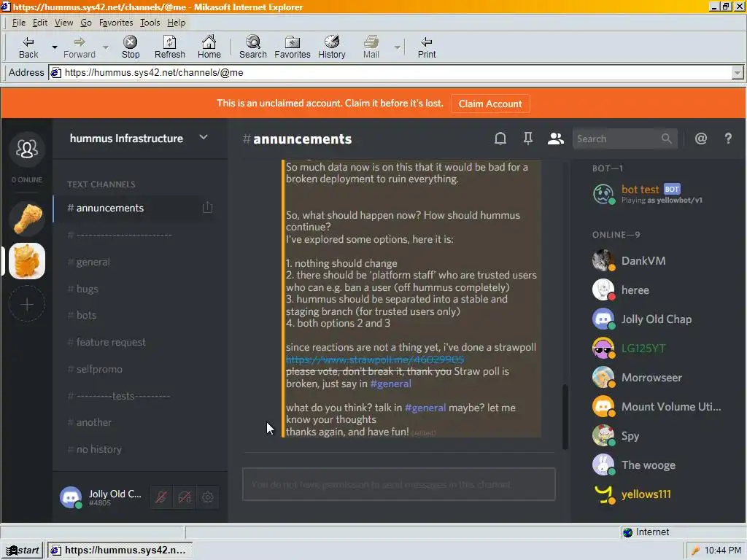Open the strawpoll.me link
Image resolution: width=747 pixels, height=560 pixels.
coord(375,359)
